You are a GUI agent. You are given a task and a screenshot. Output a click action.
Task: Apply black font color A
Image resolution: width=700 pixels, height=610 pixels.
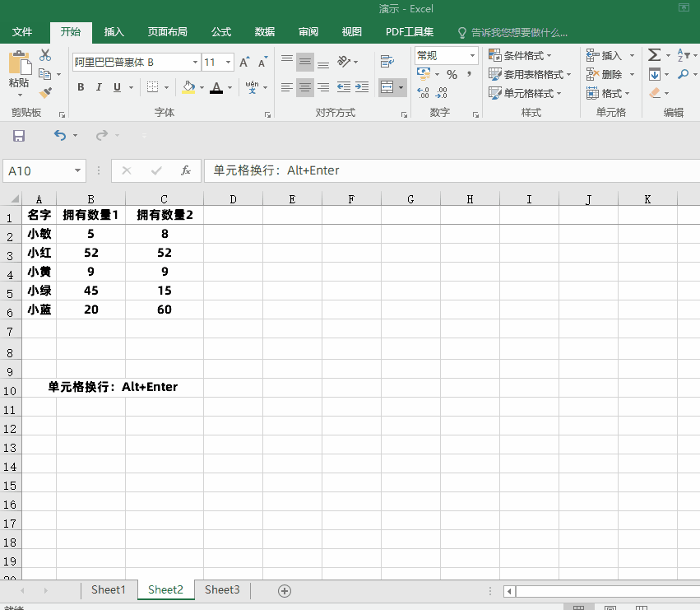coord(216,87)
